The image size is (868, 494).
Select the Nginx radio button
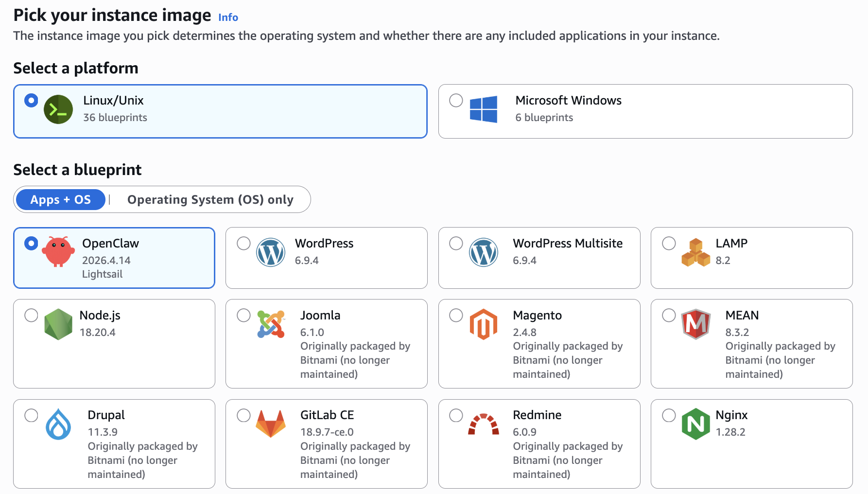[669, 415]
